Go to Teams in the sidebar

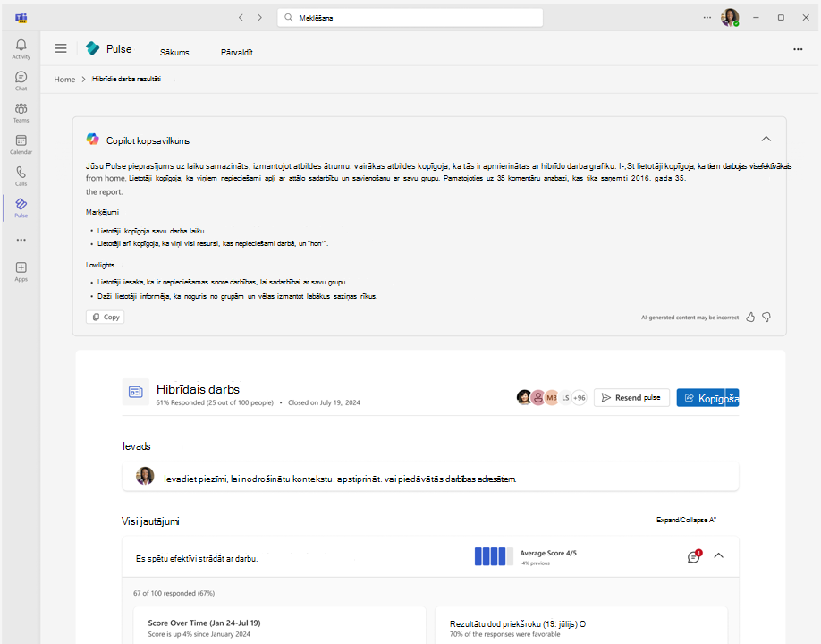21,113
